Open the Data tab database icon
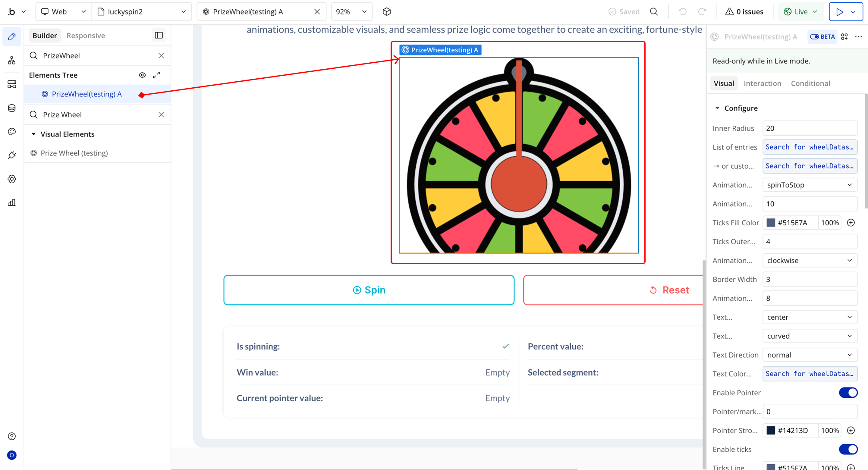This screenshot has height=470, width=868. point(12,108)
